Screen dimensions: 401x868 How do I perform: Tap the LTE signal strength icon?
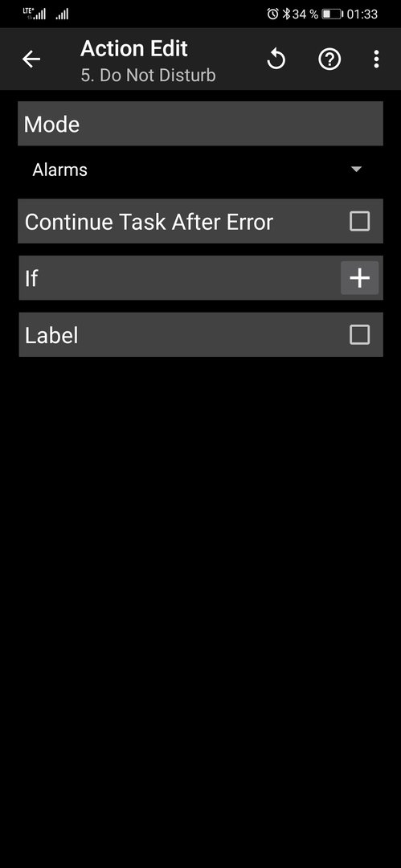[35, 14]
